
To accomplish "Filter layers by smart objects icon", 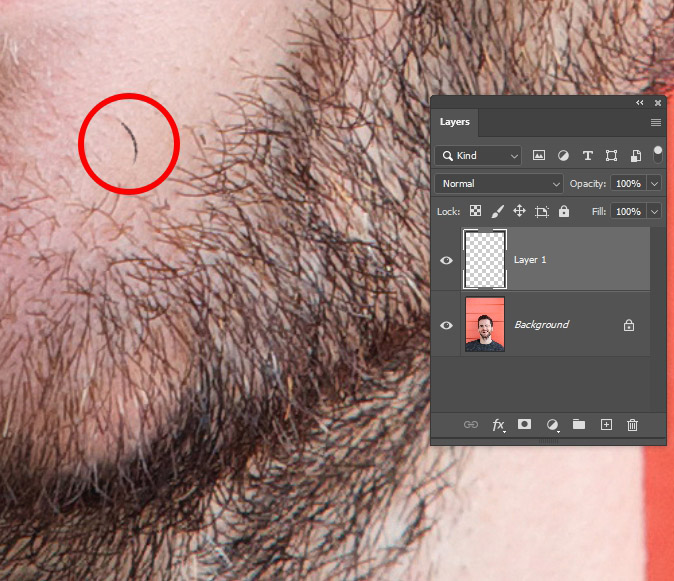I will point(636,156).
